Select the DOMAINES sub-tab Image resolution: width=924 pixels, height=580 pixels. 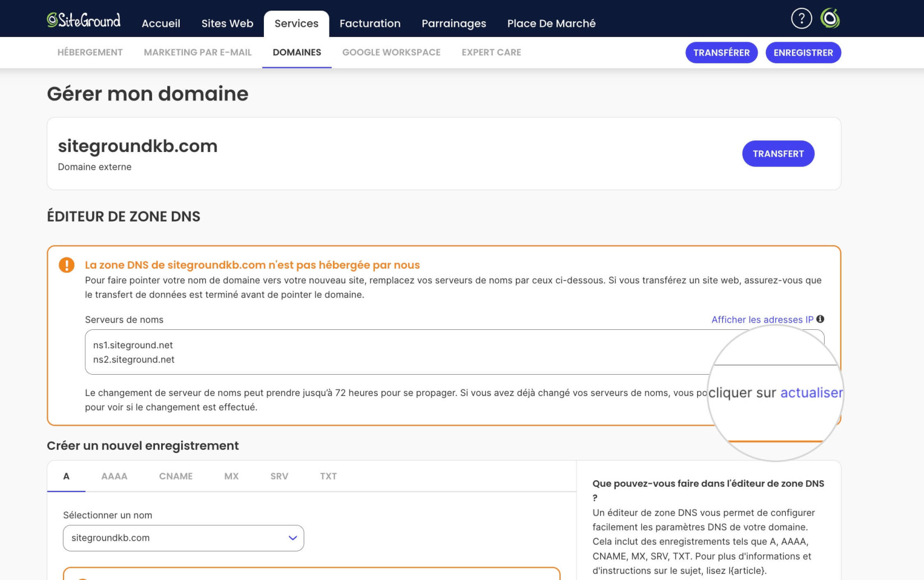pos(297,52)
